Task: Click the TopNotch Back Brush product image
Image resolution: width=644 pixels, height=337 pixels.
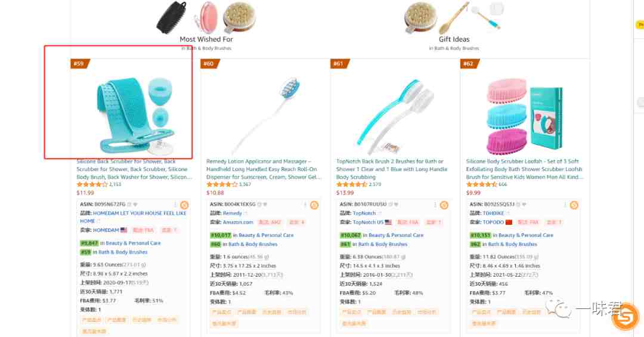Action: [x=394, y=116]
